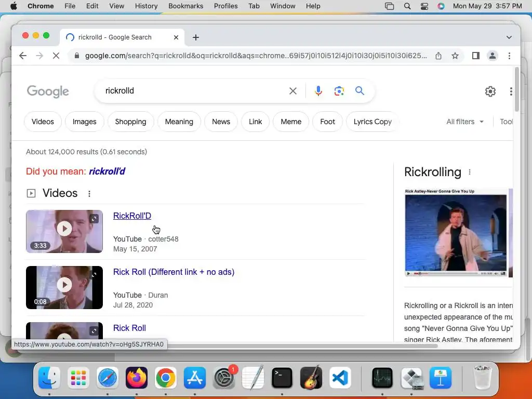
Task: Click the page vertical scrollbar thumb
Action: 517,89
